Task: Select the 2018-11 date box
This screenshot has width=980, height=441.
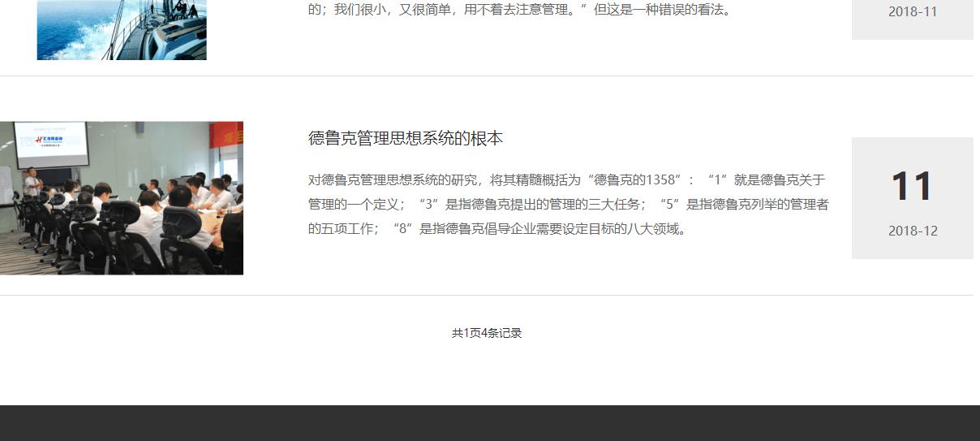Action: 913,19
